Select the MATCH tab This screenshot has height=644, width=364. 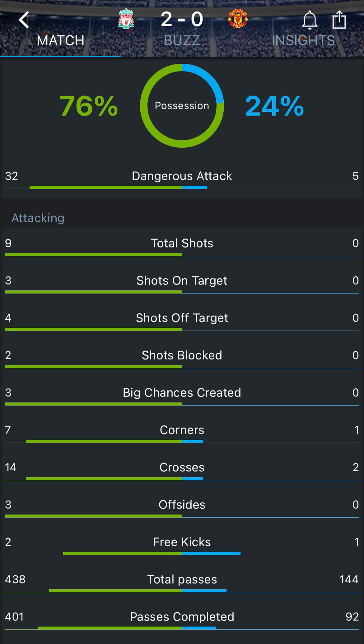pos(61,41)
